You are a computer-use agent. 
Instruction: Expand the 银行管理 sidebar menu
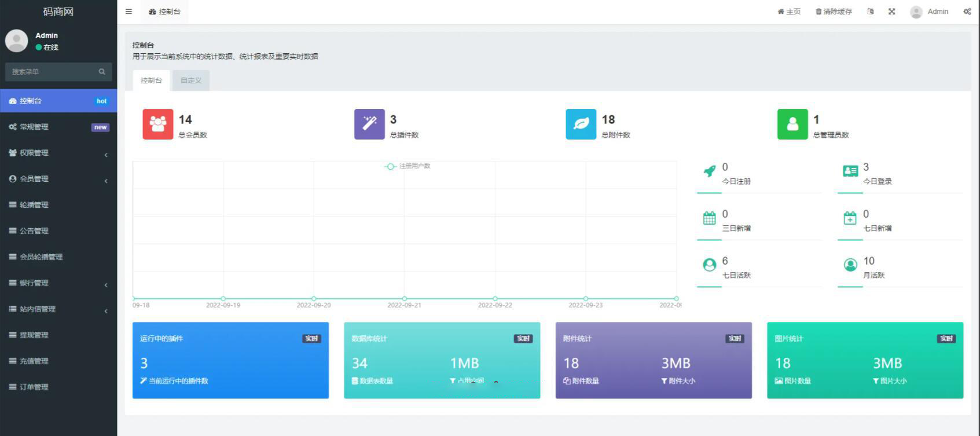pos(58,283)
